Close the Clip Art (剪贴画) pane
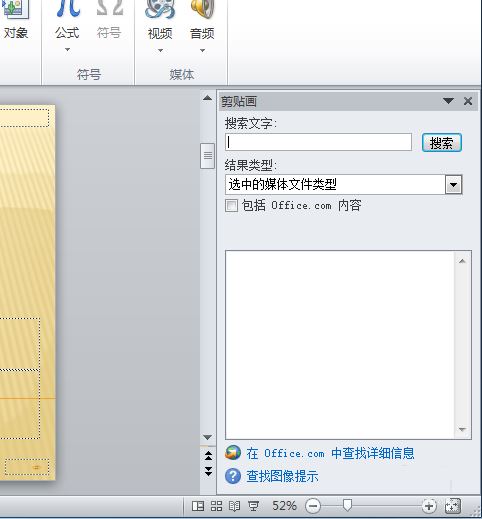 pyautogui.click(x=468, y=101)
